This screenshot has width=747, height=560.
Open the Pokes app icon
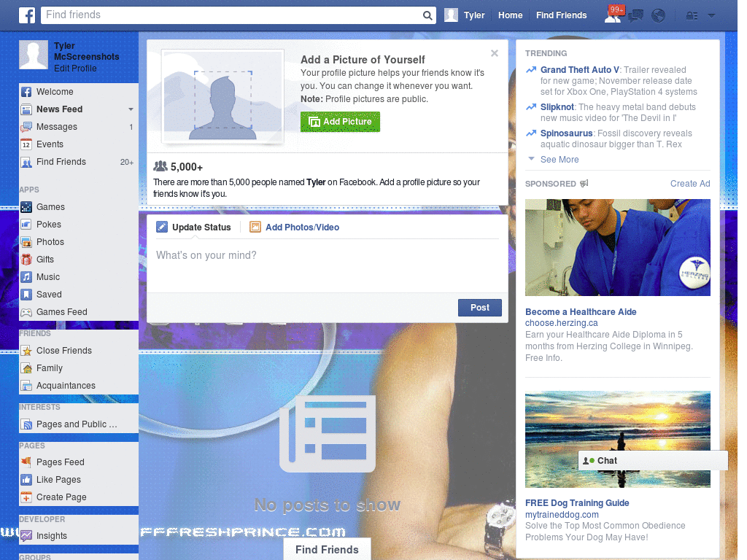(x=27, y=225)
